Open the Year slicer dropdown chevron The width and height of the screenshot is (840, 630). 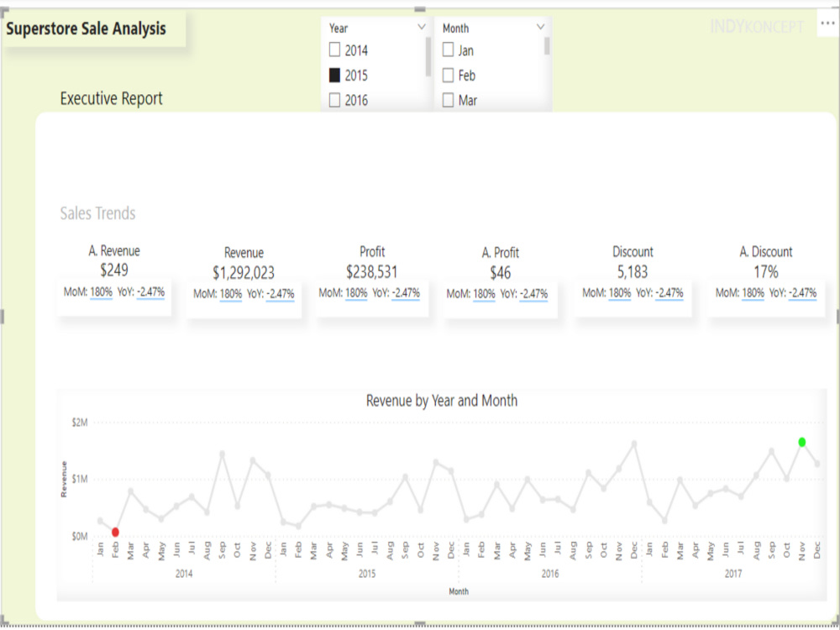423,26
